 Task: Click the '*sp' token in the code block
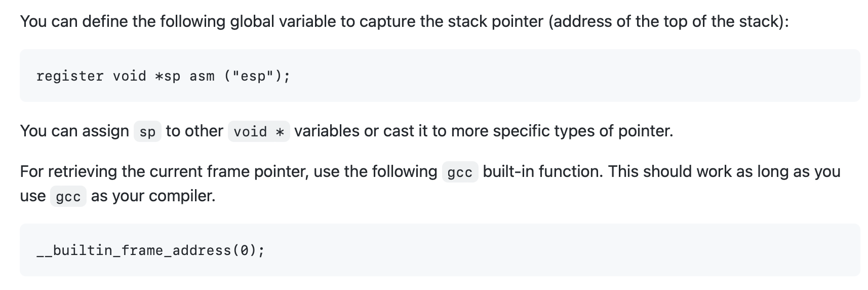(x=168, y=76)
